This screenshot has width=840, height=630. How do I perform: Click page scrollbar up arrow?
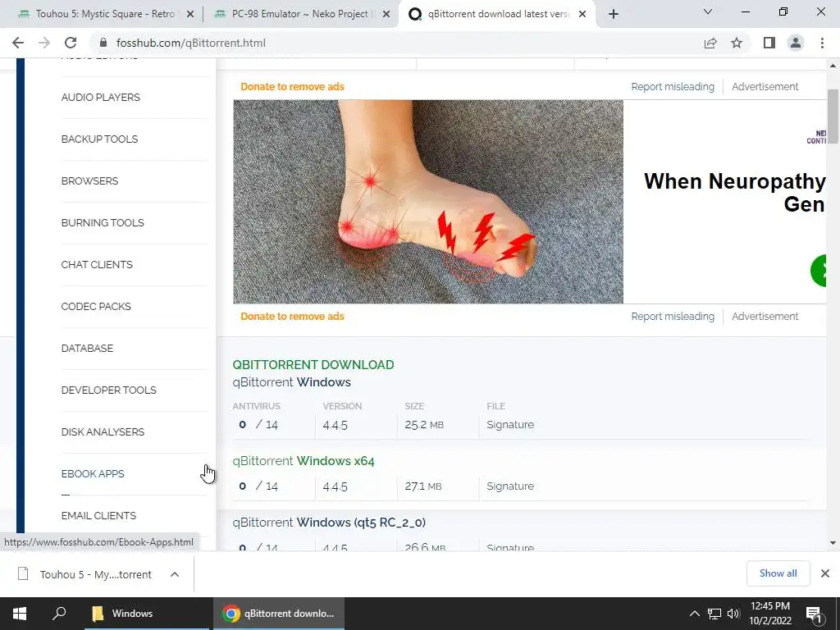point(833,66)
